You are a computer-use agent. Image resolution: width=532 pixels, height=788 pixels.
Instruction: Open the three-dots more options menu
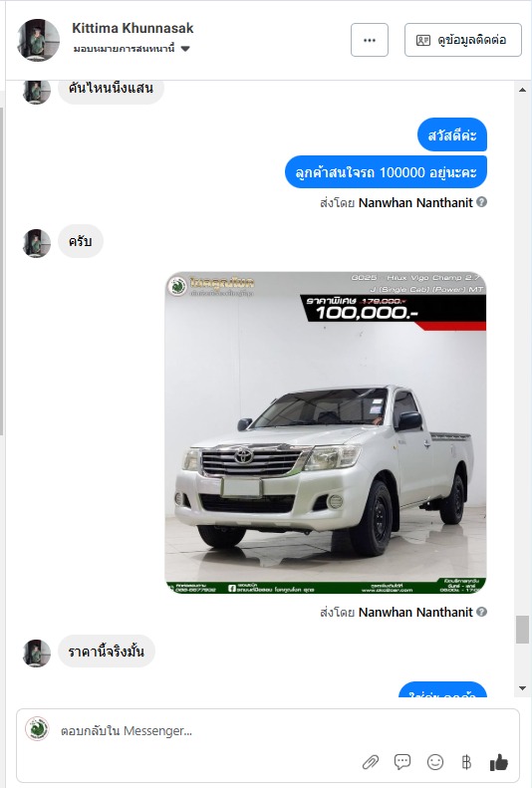[370, 40]
